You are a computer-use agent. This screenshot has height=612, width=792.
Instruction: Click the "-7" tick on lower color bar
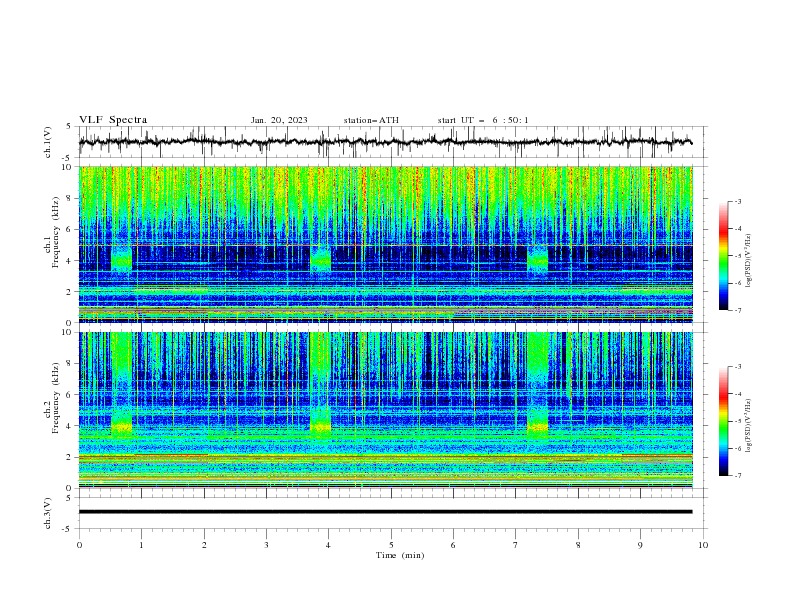tap(737, 476)
